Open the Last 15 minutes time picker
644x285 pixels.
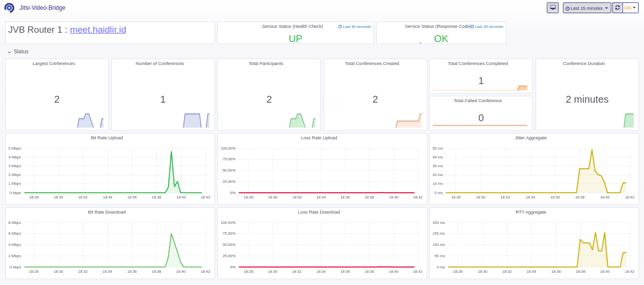587,8
